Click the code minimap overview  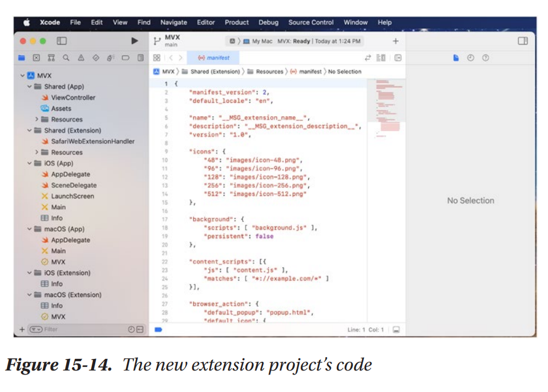pos(387,107)
